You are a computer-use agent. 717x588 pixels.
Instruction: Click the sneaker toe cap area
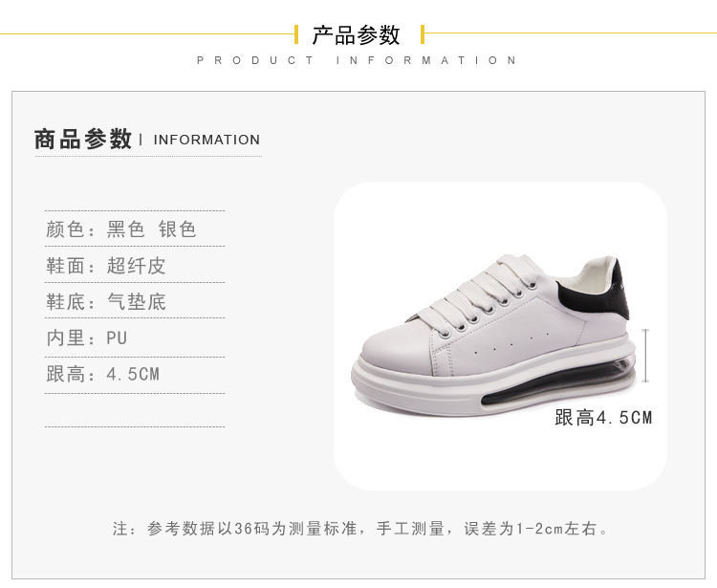(x=393, y=353)
